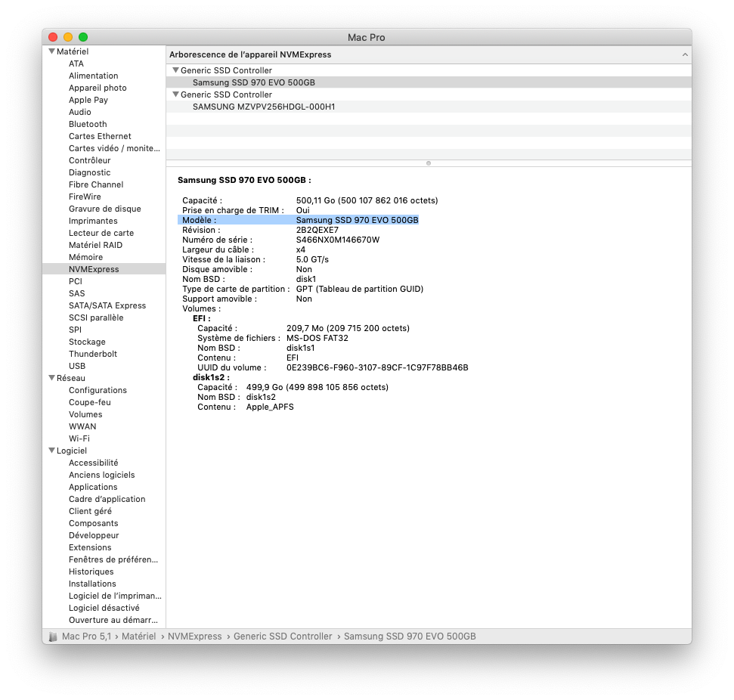734x700 pixels.
Task: Select WWAN in the sidebar
Action: (82, 426)
